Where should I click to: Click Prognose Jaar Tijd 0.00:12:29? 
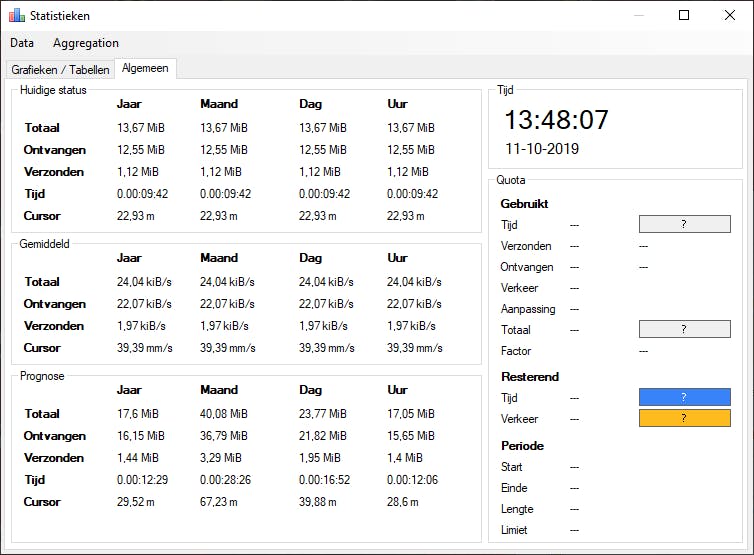click(x=142, y=479)
